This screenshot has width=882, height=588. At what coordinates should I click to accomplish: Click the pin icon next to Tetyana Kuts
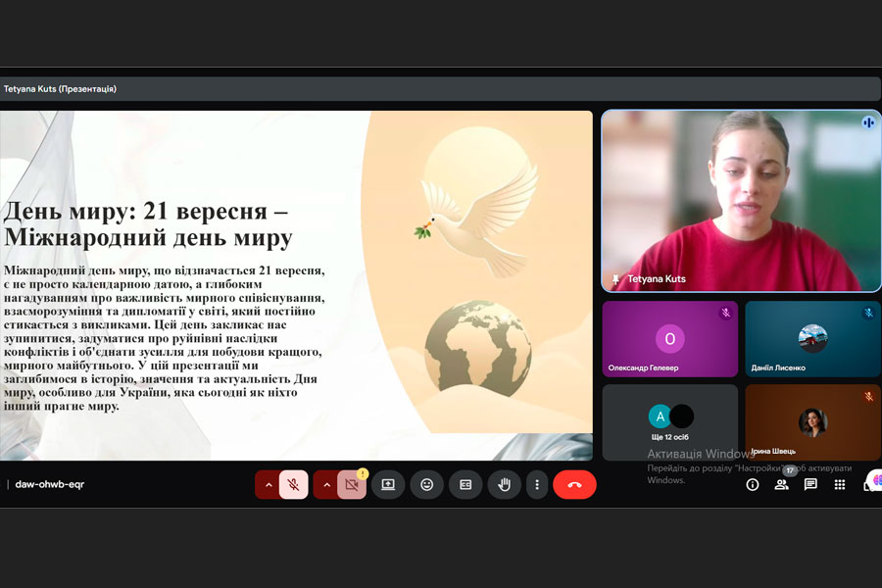point(615,279)
